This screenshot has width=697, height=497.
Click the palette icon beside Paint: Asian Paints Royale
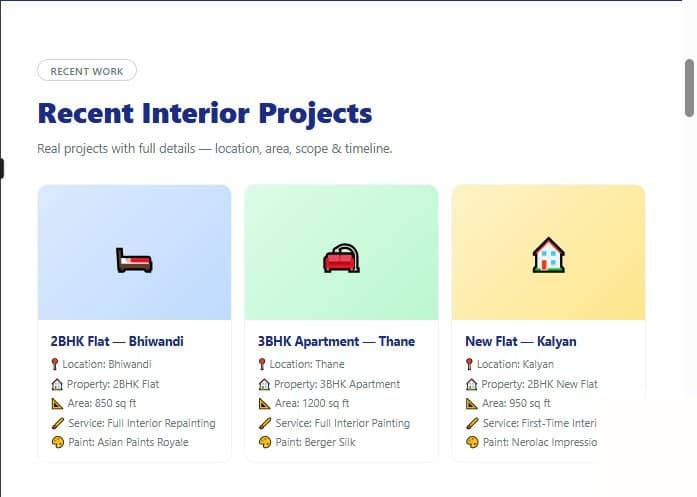(58, 442)
